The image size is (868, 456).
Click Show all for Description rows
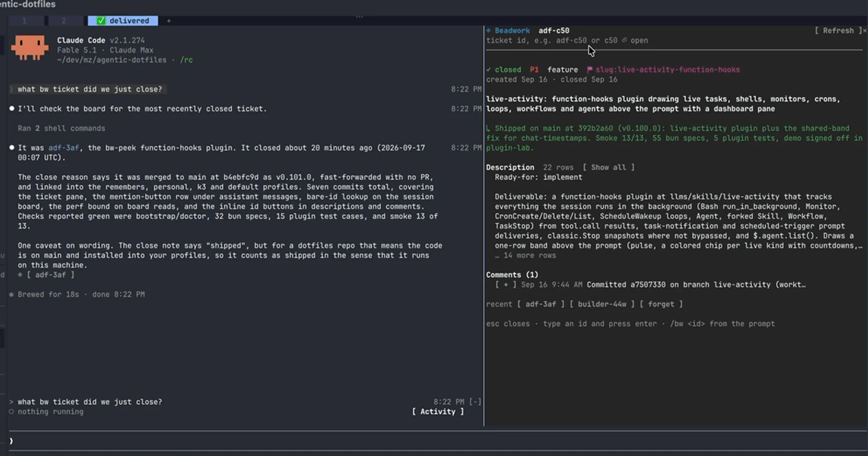coord(608,167)
